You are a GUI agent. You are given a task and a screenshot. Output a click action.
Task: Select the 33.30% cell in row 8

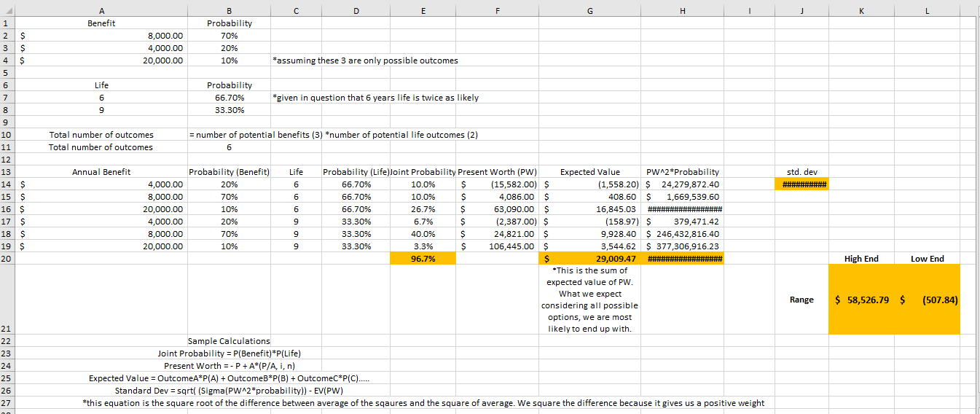coord(230,110)
